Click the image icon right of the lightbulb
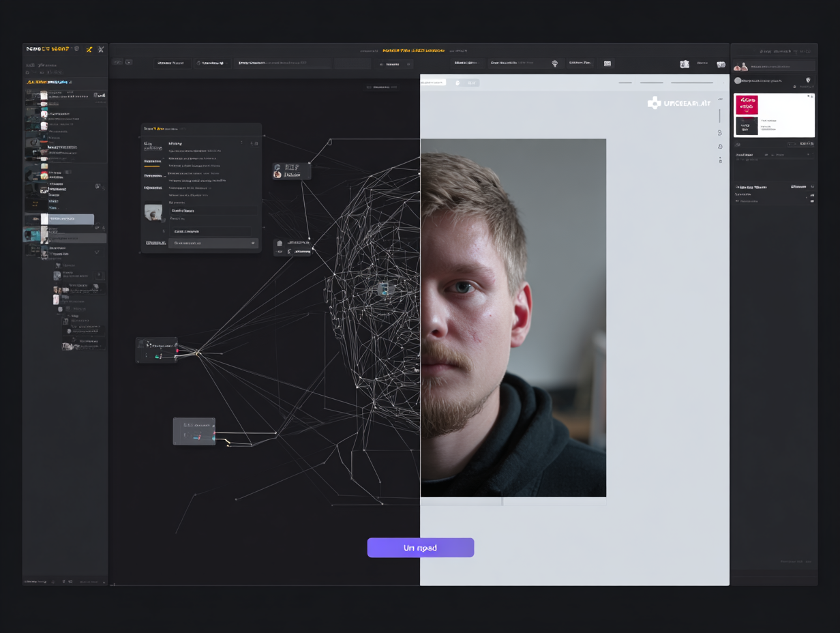This screenshot has width=840, height=633. [x=607, y=63]
